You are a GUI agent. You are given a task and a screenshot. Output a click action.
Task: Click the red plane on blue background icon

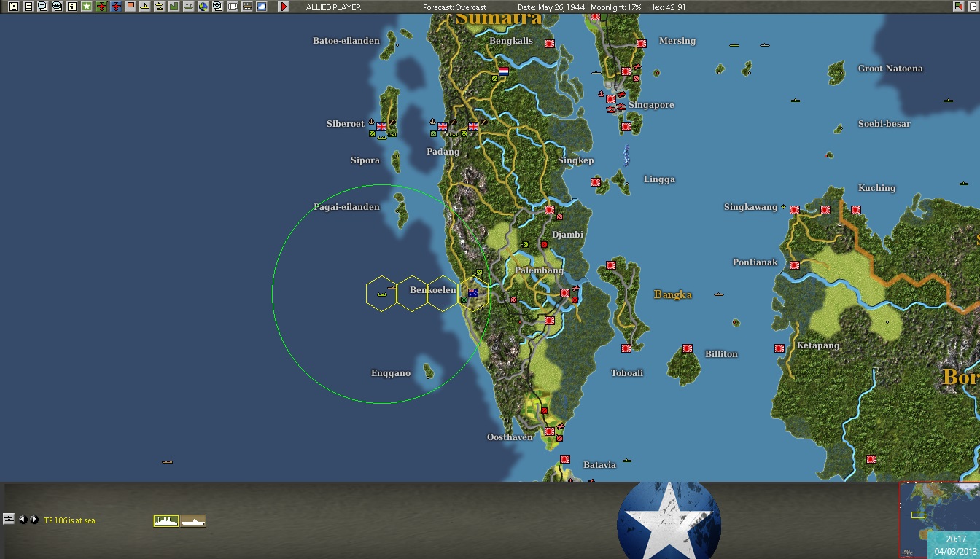pos(116,7)
